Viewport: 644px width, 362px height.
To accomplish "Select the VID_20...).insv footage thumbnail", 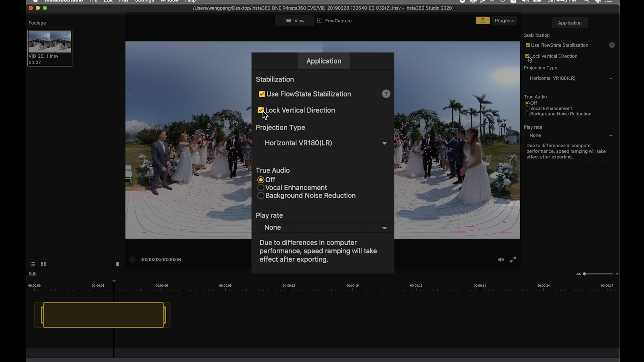I will click(50, 48).
